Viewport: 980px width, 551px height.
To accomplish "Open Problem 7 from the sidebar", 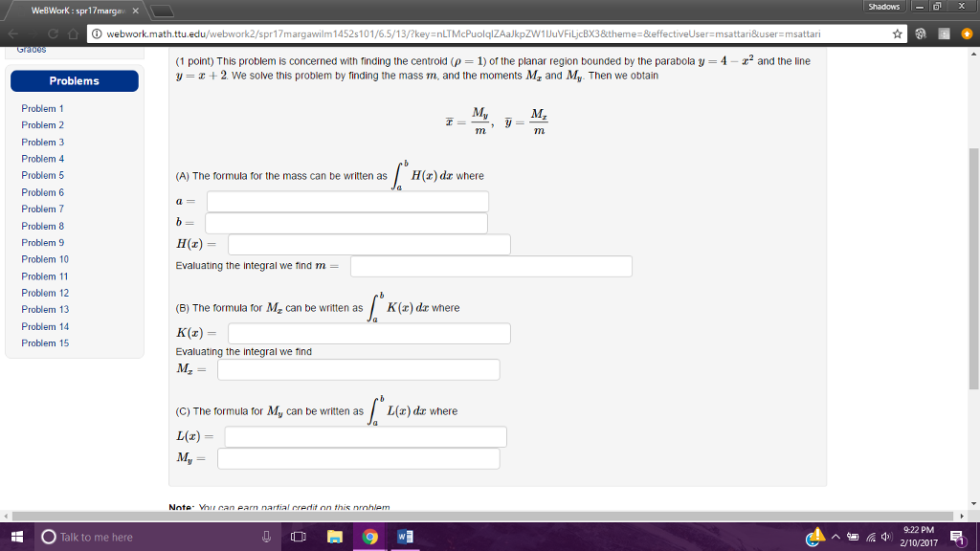I will (x=42, y=209).
